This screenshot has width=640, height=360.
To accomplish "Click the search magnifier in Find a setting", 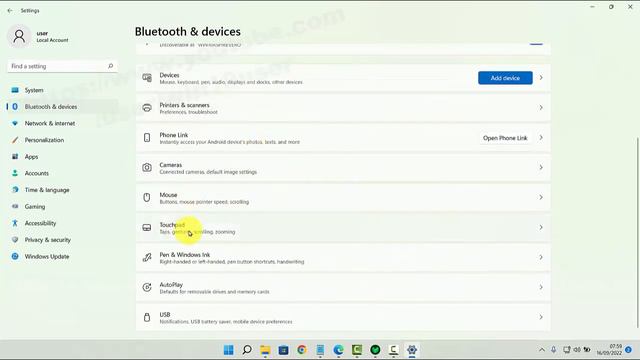I will point(110,66).
